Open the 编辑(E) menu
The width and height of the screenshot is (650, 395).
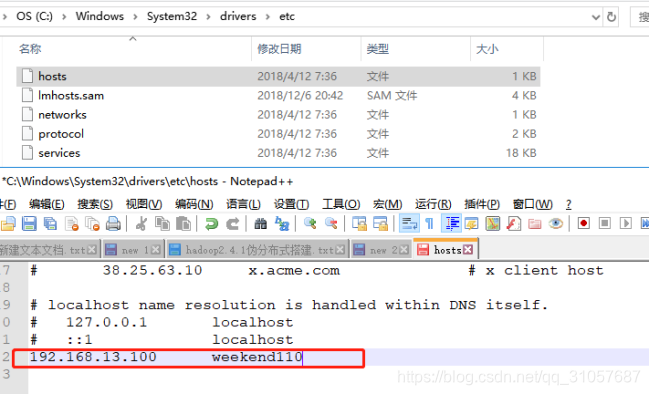(x=46, y=204)
